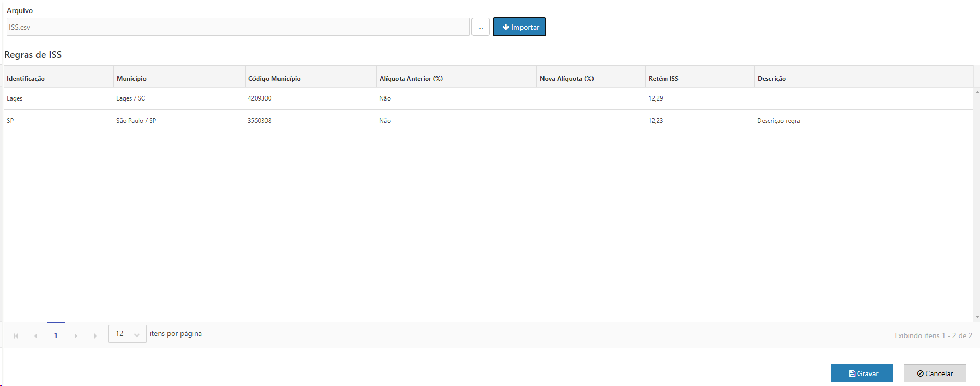Click município code 4209300

(259, 98)
